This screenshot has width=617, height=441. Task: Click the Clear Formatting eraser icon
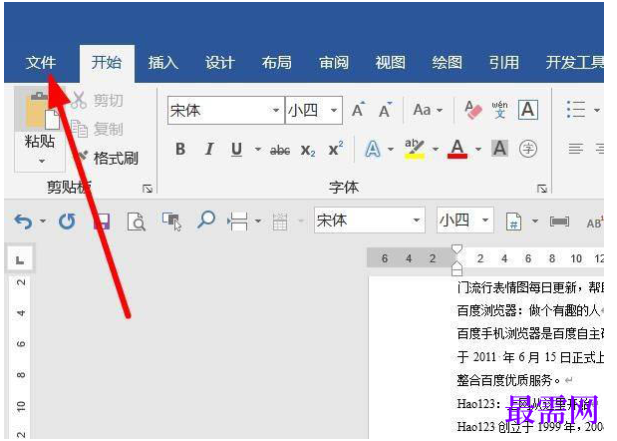473,110
